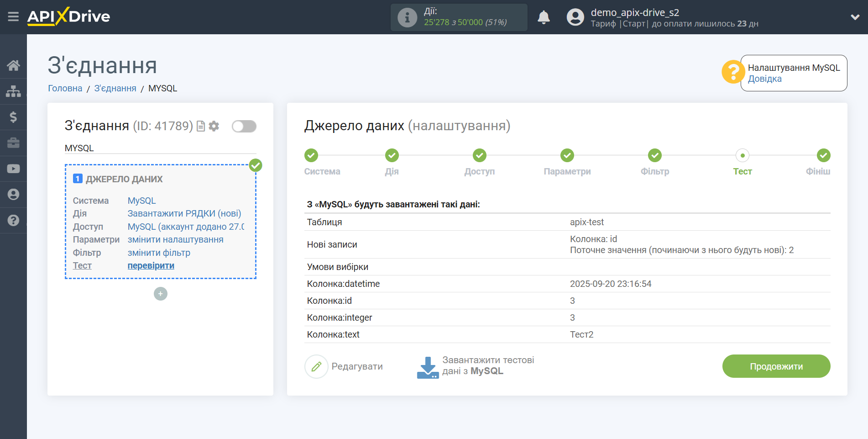Viewport: 868px width, 439px height.
Task: Toggle the connection on/off switch
Action: tap(244, 126)
